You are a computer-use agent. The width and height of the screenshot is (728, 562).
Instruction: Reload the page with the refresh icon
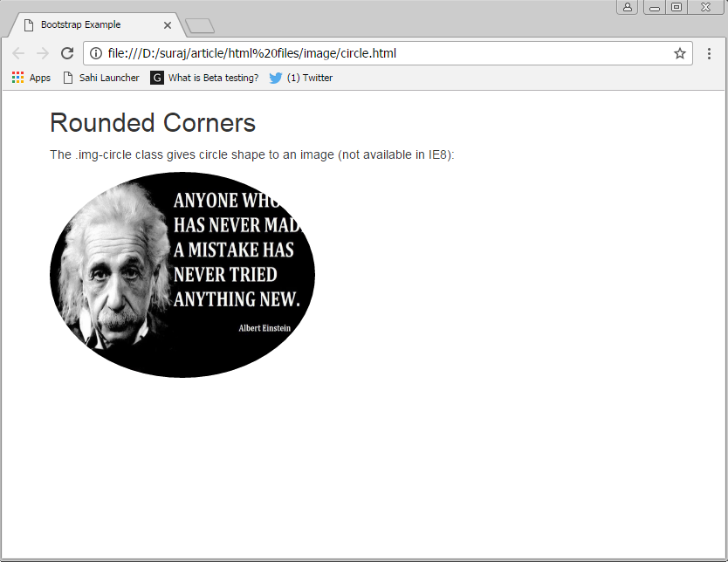[67, 53]
